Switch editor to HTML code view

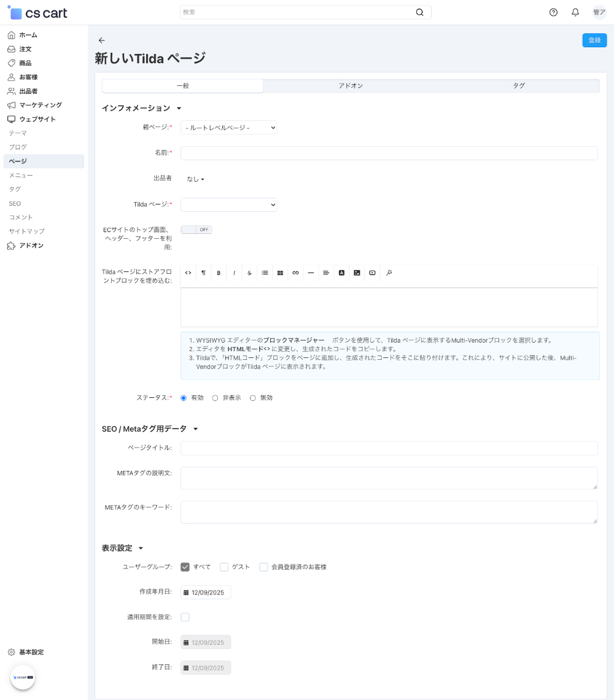click(x=188, y=273)
